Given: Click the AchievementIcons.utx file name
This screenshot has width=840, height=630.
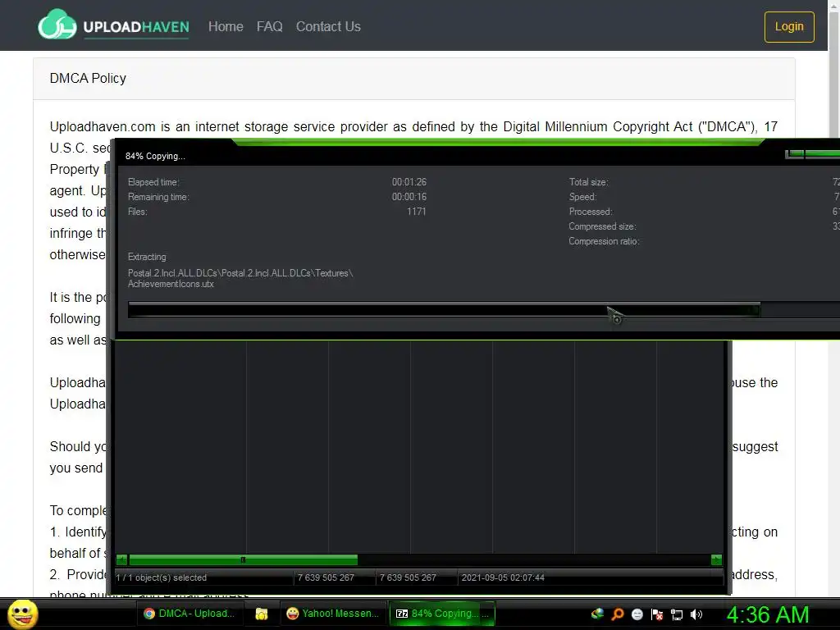Looking at the screenshot, I should click(171, 284).
